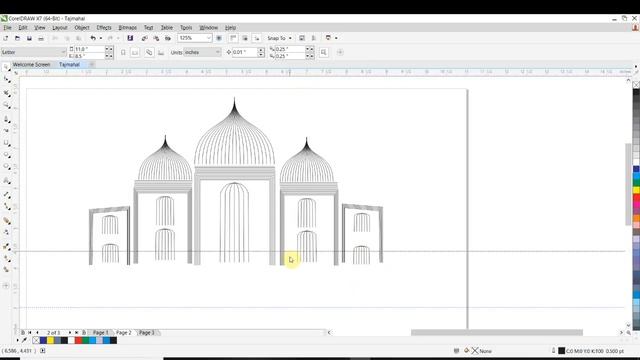The height and width of the screenshot is (360, 640).
Task: Select the Ellipse tool
Action: click(6, 155)
